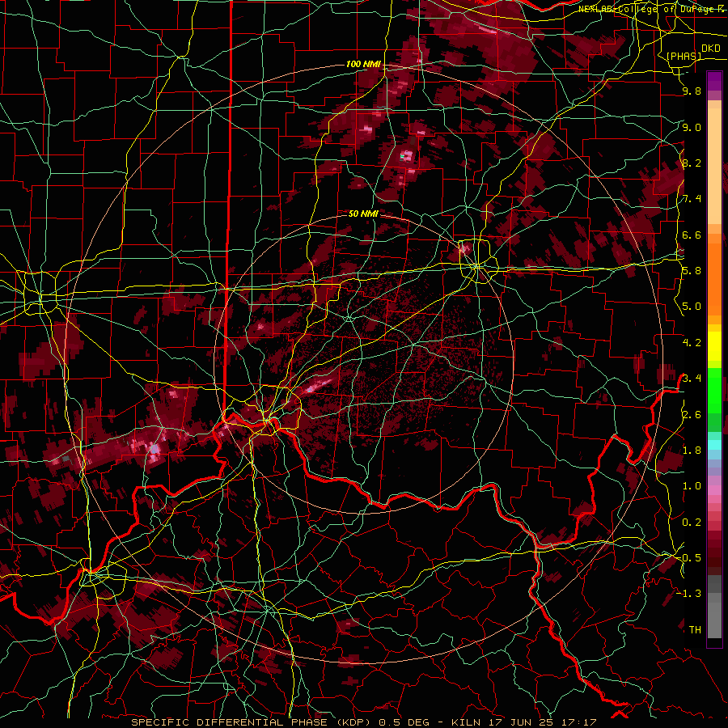Click the [PHAS] units label

[684, 56]
